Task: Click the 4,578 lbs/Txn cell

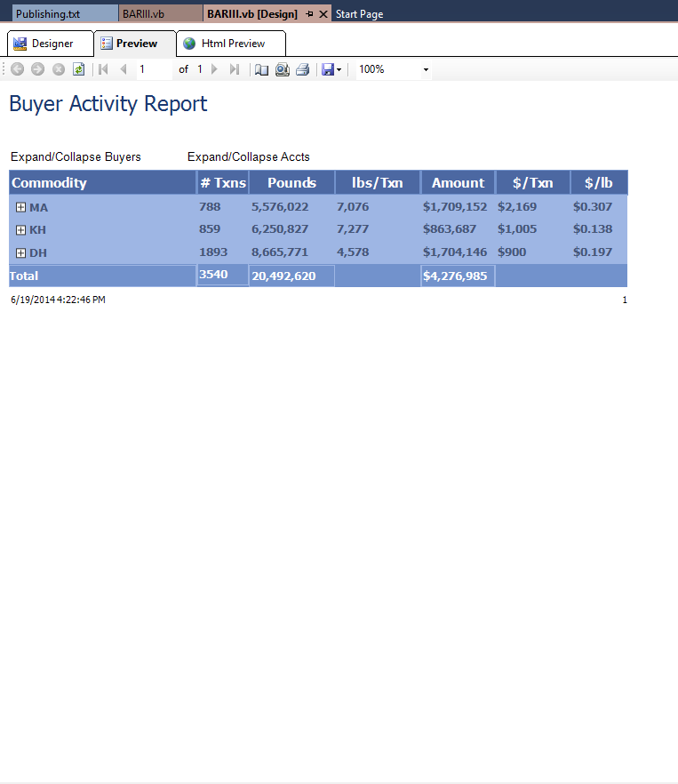Action: [353, 252]
